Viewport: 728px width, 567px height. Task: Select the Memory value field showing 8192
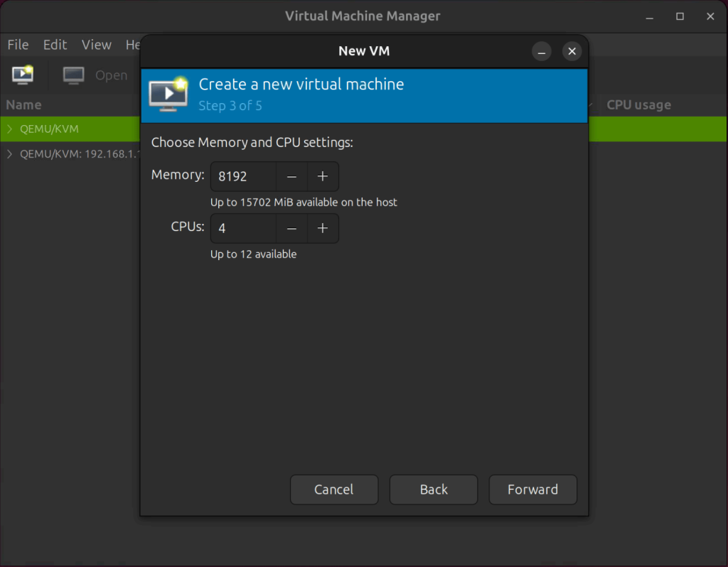pyautogui.click(x=242, y=176)
